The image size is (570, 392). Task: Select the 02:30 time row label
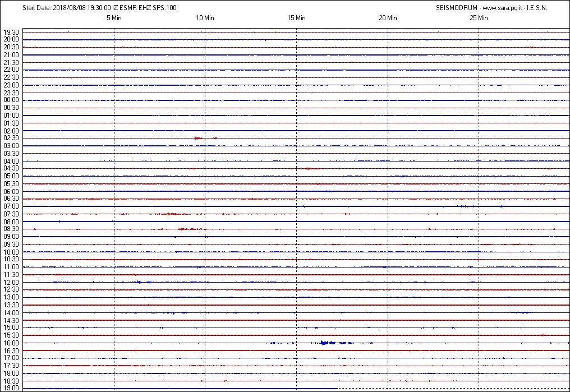click(11, 138)
